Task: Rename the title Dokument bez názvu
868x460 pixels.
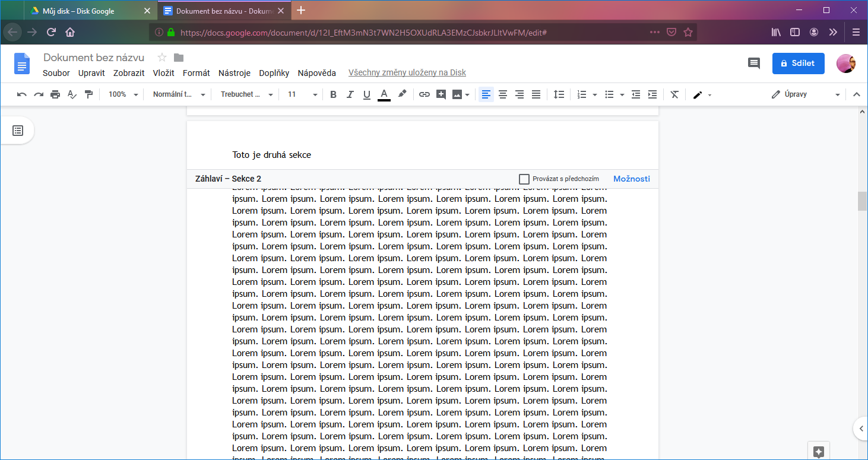Action: tap(94, 58)
